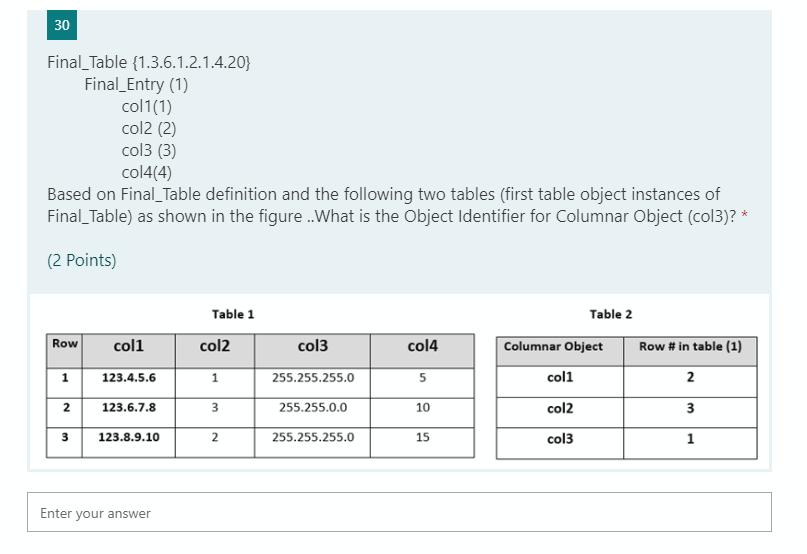Click the 'Final_Table {1.3.6.1.2.1.4.20}' text
The width and height of the screenshot is (807, 554).
point(149,62)
